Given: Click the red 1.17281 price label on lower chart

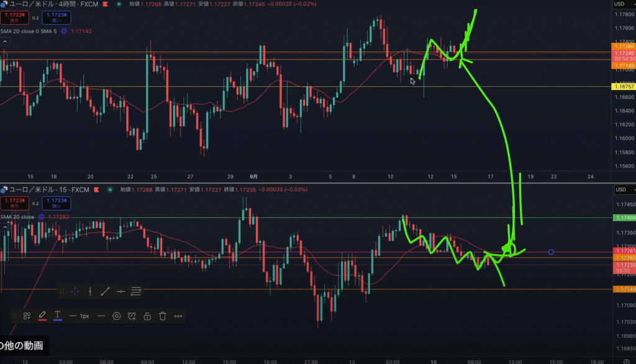Looking at the screenshot, I should pos(624,252).
